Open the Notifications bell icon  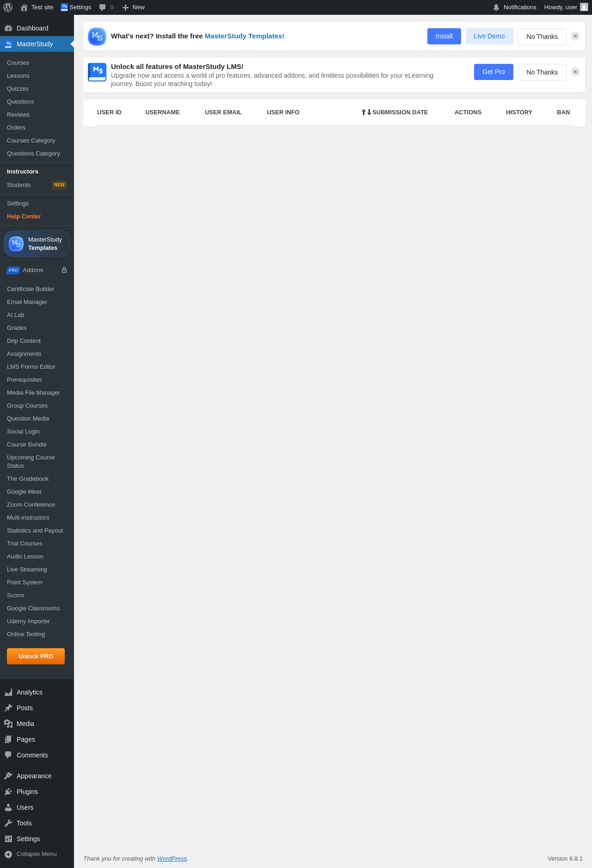(496, 7)
